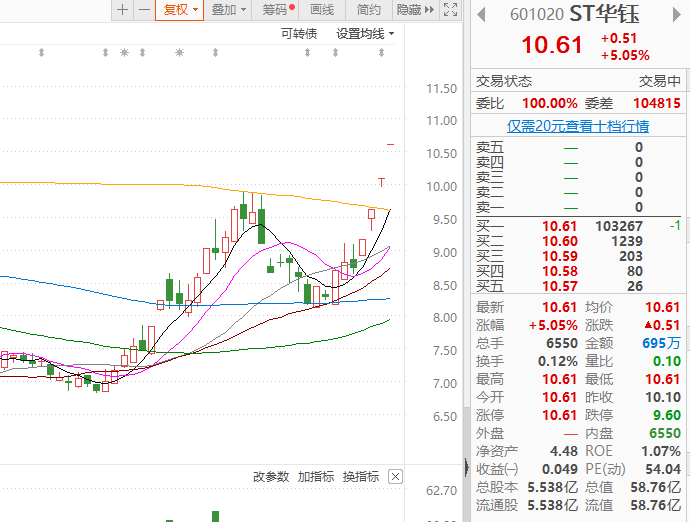Click the rightmost up-down arrow marker on chart

381,52
